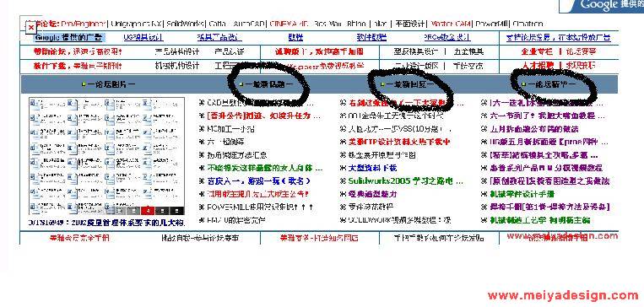This screenshot has width=644, height=307.
Task: Click the bullet icon before Solidworks2005 thread
Action: click(x=343, y=181)
